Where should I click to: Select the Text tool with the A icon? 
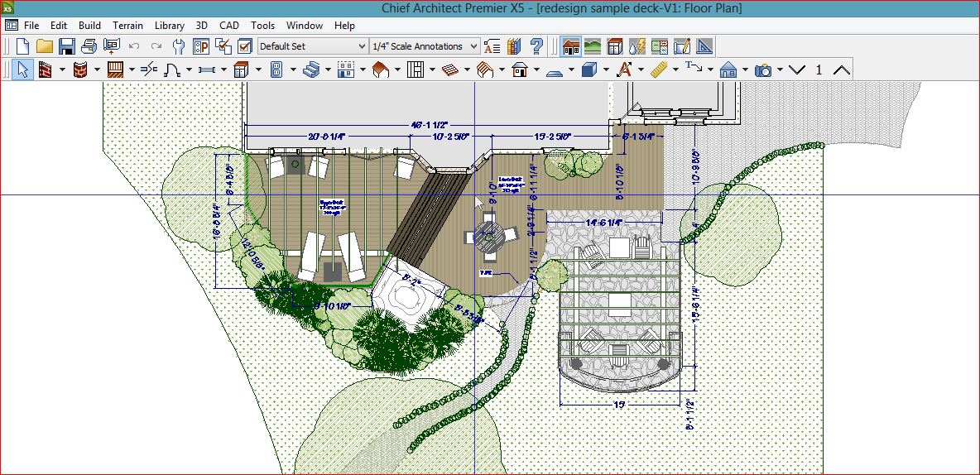point(623,70)
